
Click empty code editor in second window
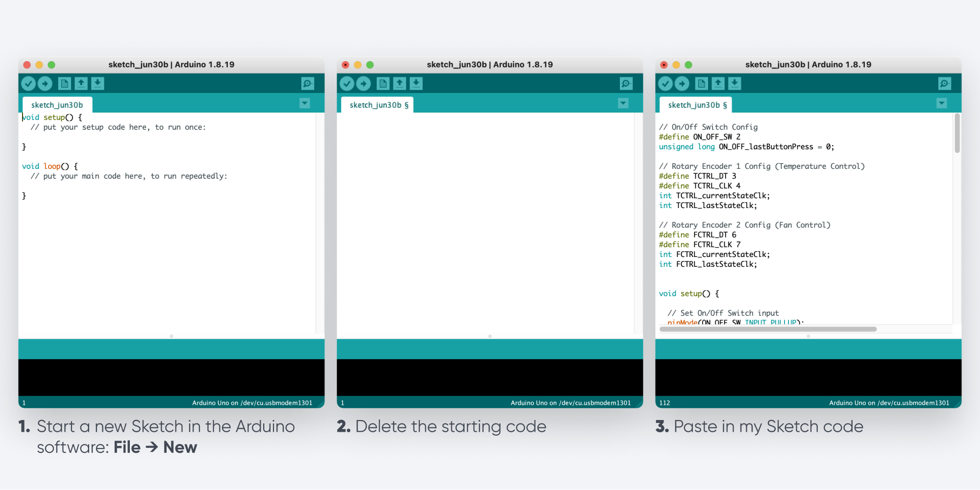(485, 223)
